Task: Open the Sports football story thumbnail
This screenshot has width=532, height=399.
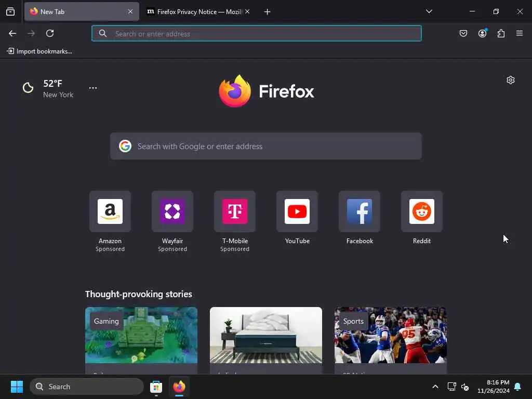Action: [391, 335]
